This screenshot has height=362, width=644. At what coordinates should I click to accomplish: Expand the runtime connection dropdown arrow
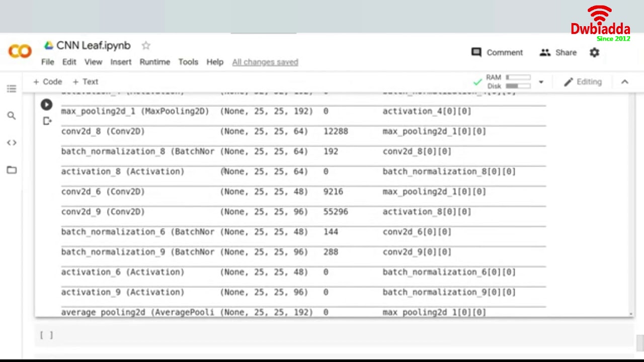pos(541,82)
